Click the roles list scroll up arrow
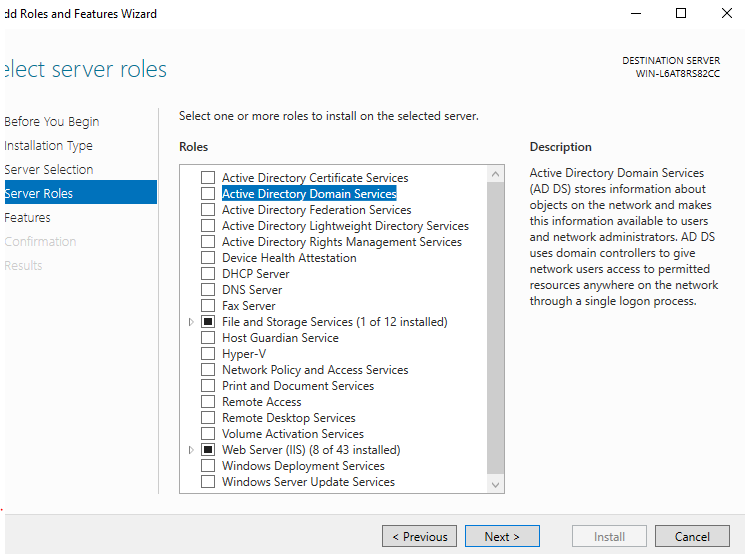 click(x=496, y=174)
